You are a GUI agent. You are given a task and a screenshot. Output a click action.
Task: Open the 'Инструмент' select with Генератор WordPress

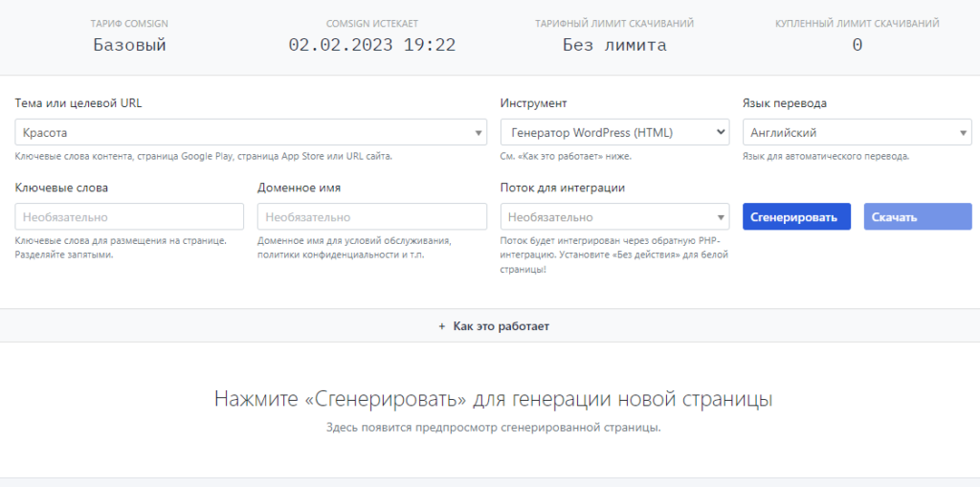(x=614, y=133)
